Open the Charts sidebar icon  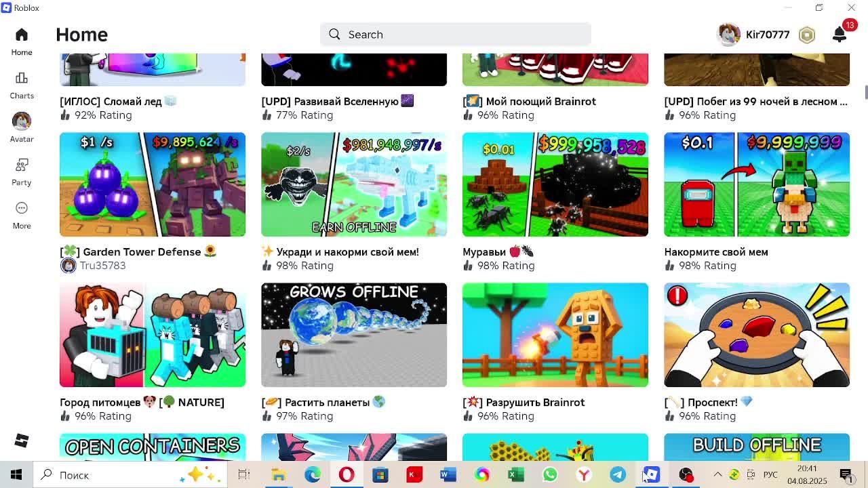pyautogui.click(x=21, y=78)
